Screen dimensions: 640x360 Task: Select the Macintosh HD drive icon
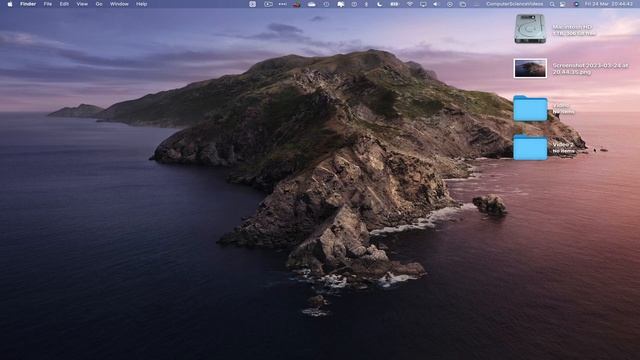point(530,29)
